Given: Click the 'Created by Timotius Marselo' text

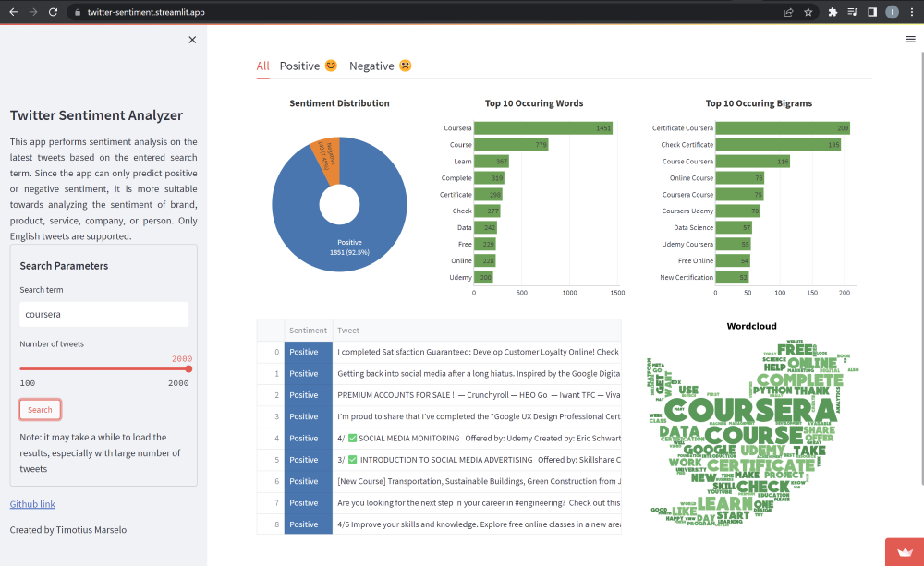Looking at the screenshot, I should (x=68, y=530).
